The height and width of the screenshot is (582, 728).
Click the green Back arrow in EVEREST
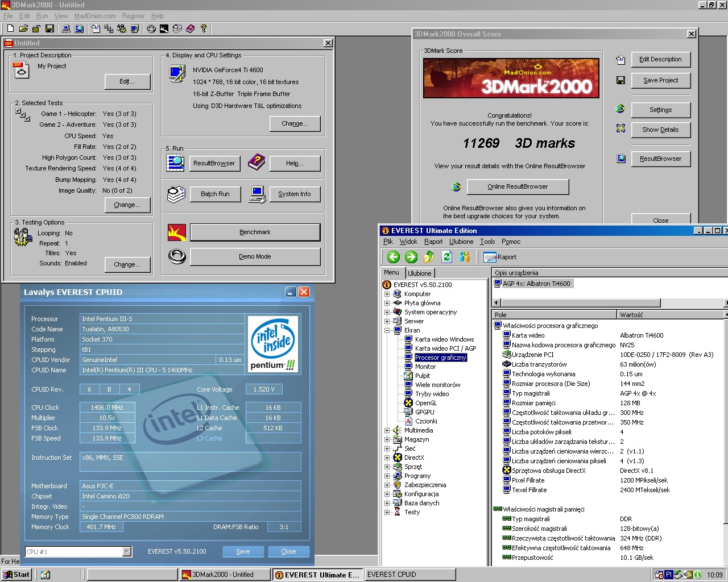[394, 257]
